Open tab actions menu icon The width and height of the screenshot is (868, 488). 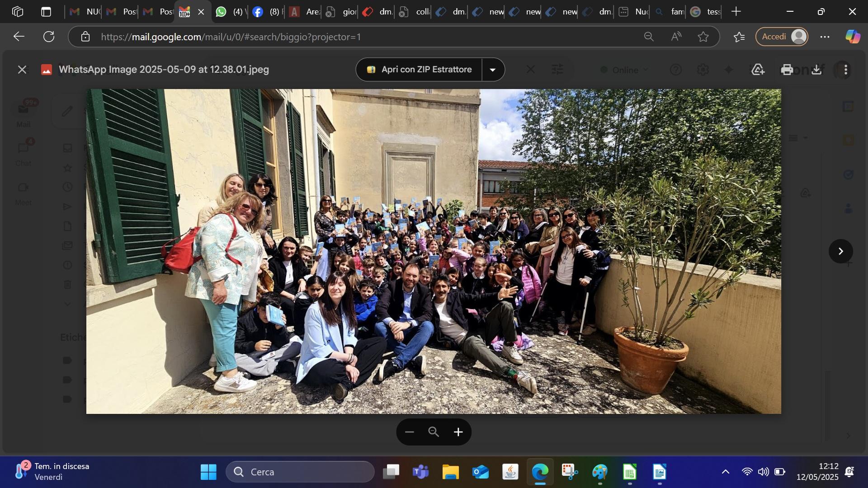point(46,12)
